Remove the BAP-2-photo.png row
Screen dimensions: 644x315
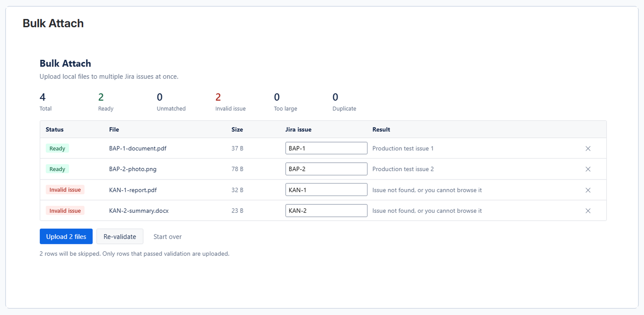pos(588,169)
